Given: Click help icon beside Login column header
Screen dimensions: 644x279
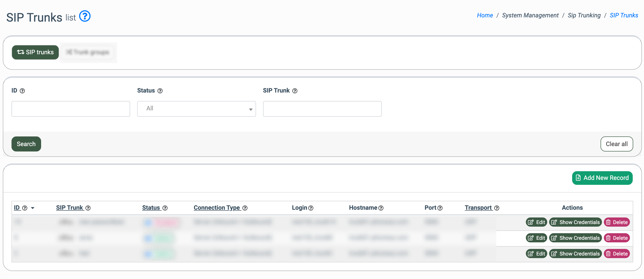Looking at the screenshot, I should 311,208.
